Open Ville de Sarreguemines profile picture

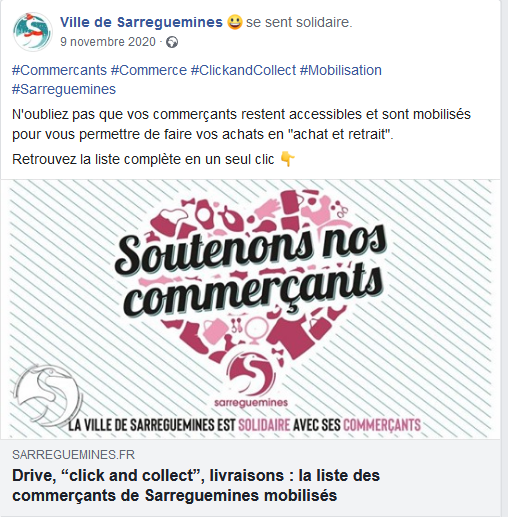(32, 32)
